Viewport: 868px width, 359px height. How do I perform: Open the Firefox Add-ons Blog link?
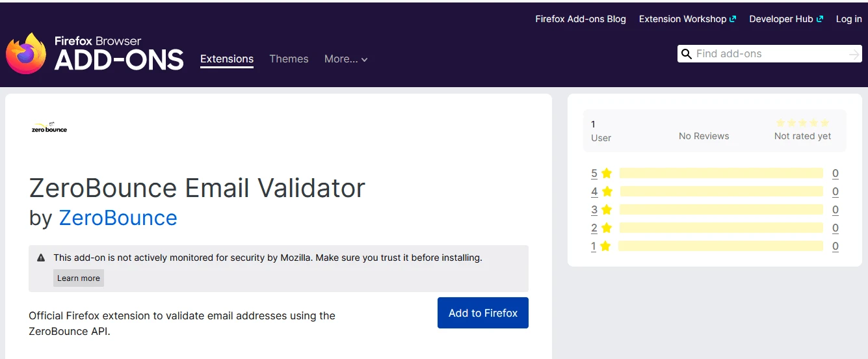tap(580, 20)
